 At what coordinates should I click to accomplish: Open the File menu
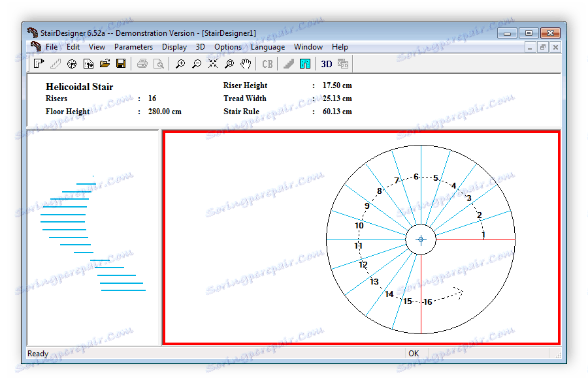(52, 47)
